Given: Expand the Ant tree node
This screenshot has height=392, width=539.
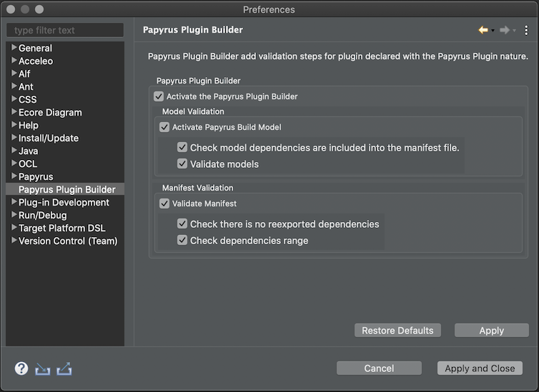Looking at the screenshot, I should pos(14,86).
